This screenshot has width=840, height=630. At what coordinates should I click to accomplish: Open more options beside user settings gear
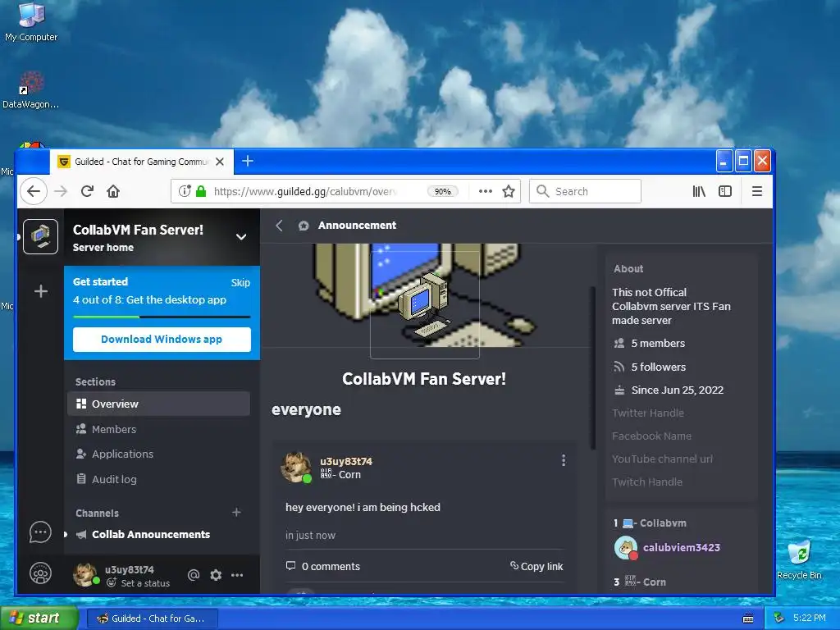point(237,575)
